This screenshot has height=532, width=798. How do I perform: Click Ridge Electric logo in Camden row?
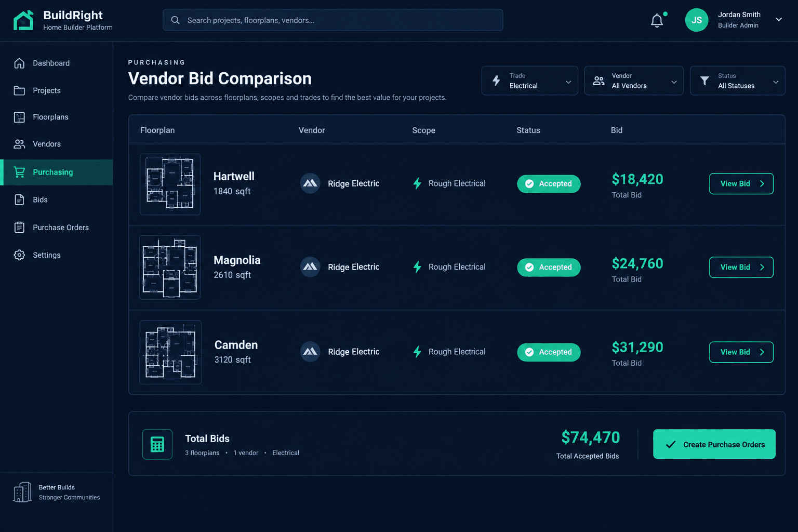pyautogui.click(x=310, y=352)
